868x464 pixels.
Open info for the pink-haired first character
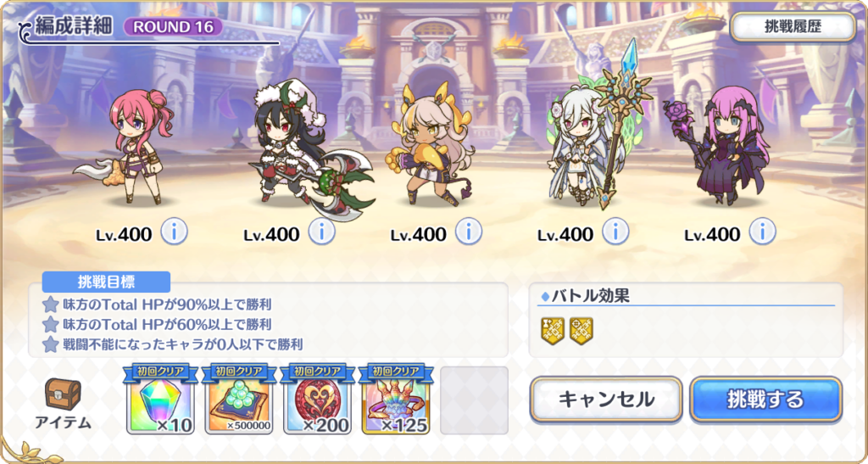[x=175, y=232]
